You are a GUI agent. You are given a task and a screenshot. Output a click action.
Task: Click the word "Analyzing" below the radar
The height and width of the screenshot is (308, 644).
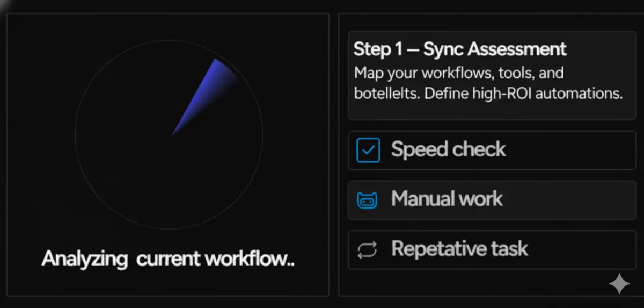pyautogui.click(x=84, y=259)
